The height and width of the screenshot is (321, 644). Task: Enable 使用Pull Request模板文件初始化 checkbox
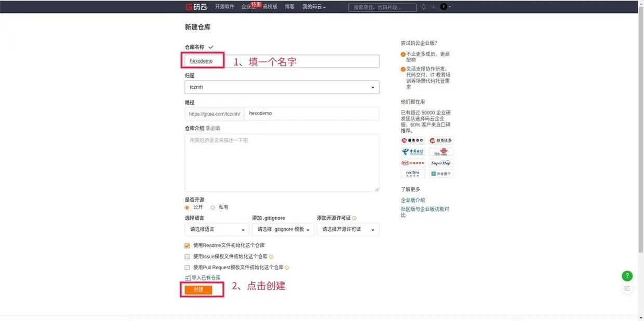click(187, 268)
